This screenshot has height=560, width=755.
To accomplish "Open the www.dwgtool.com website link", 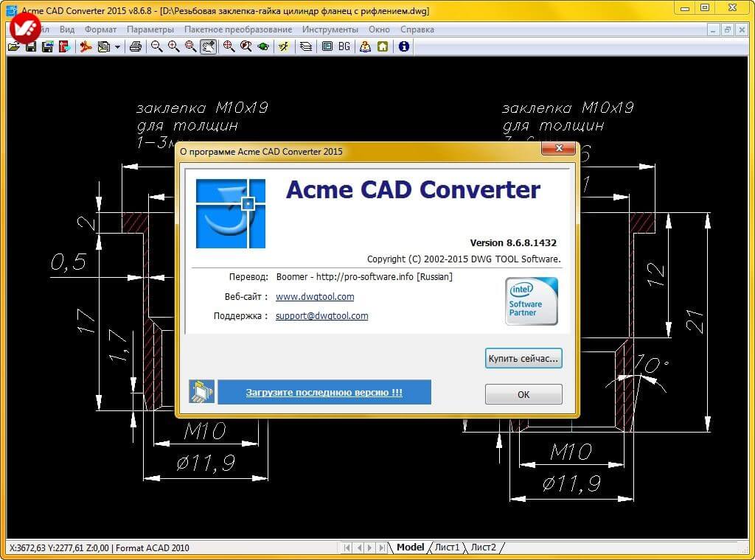I will [315, 297].
